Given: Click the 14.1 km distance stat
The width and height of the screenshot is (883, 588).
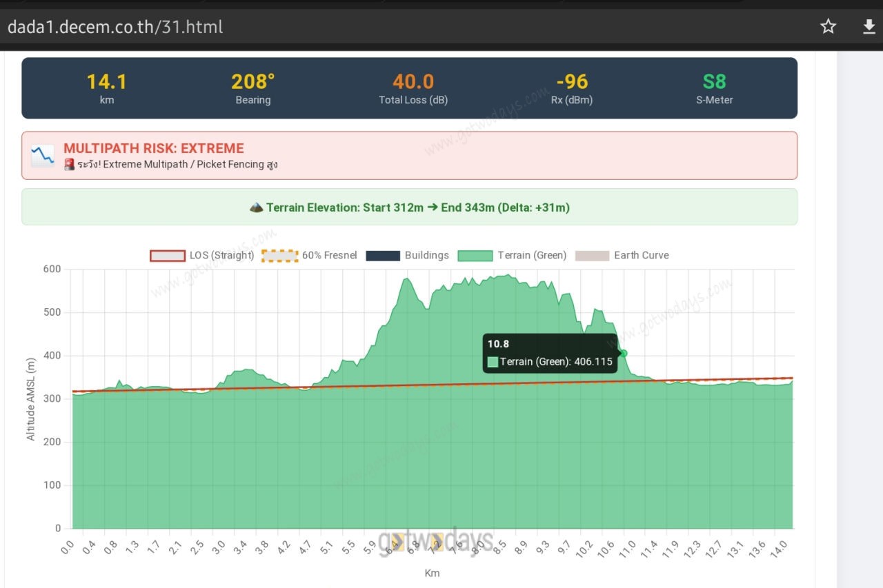Looking at the screenshot, I should coord(106,82).
